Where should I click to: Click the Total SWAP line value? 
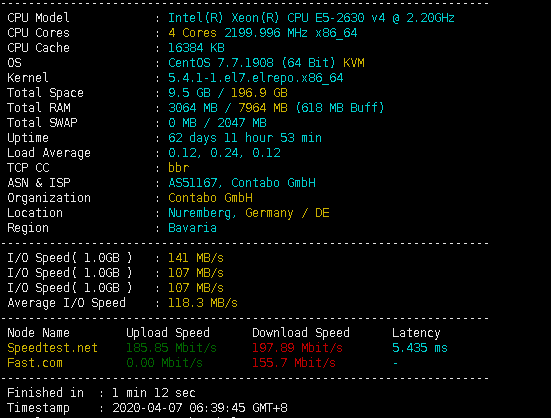tap(218, 123)
